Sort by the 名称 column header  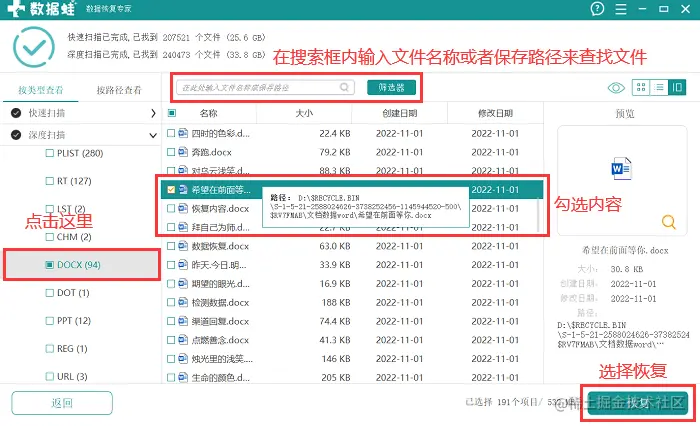coord(208,113)
